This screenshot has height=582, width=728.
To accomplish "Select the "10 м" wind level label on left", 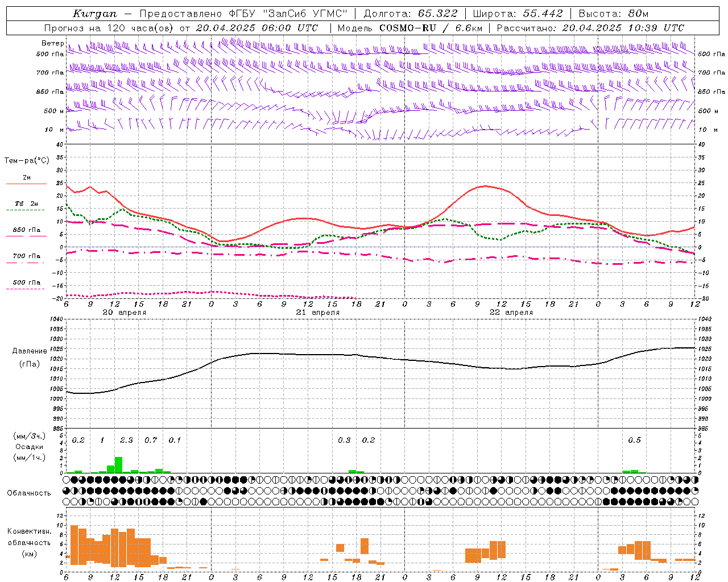I will (x=55, y=130).
